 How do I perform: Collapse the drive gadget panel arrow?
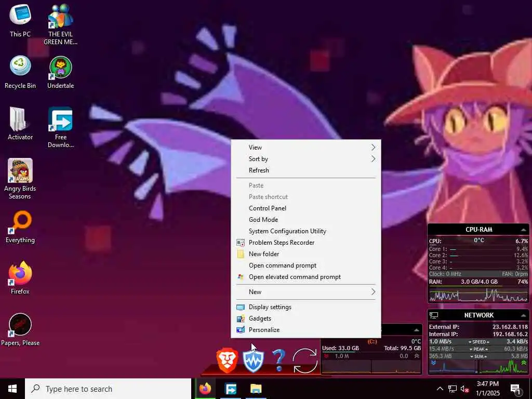click(x=416, y=330)
